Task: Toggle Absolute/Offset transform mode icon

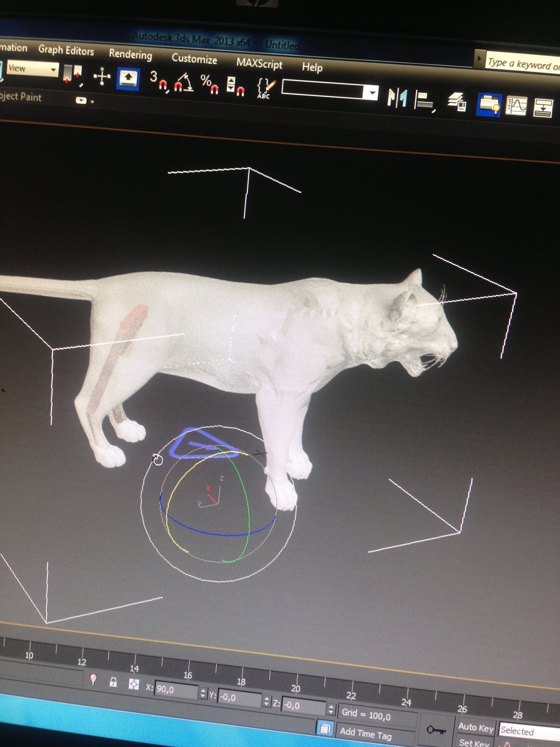Action: point(134,684)
